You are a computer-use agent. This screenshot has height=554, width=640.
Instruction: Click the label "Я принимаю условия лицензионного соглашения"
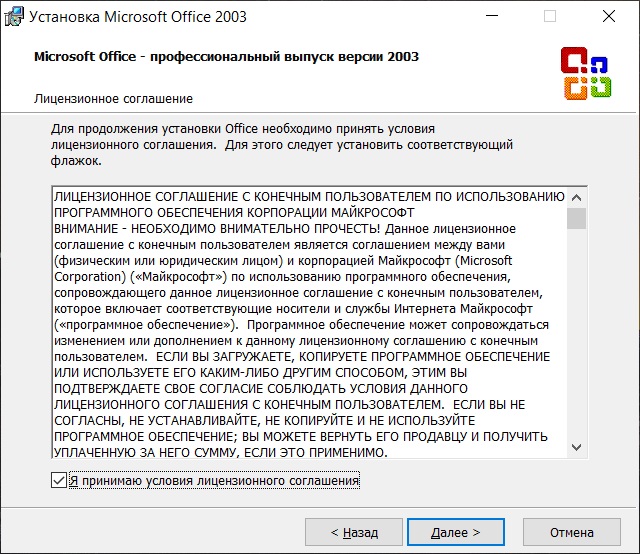pyautogui.click(x=214, y=481)
